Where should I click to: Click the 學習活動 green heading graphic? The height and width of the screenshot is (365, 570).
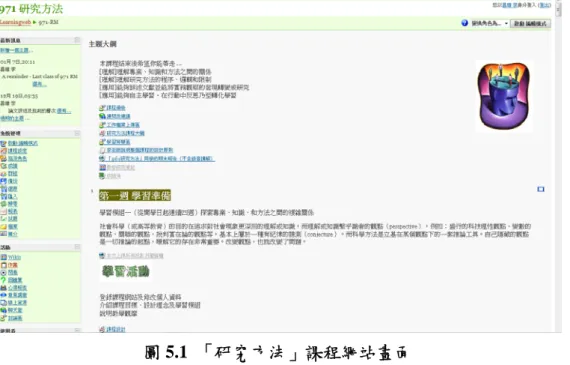click(x=126, y=272)
